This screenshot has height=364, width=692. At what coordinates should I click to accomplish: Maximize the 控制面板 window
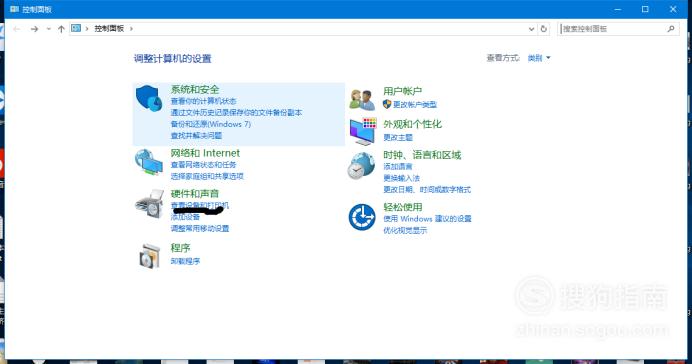pyautogui.click(x=645, y=9)
